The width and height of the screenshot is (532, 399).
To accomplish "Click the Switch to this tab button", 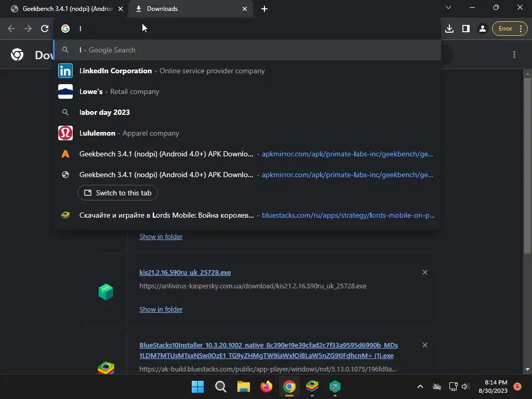I will point(117,193).
